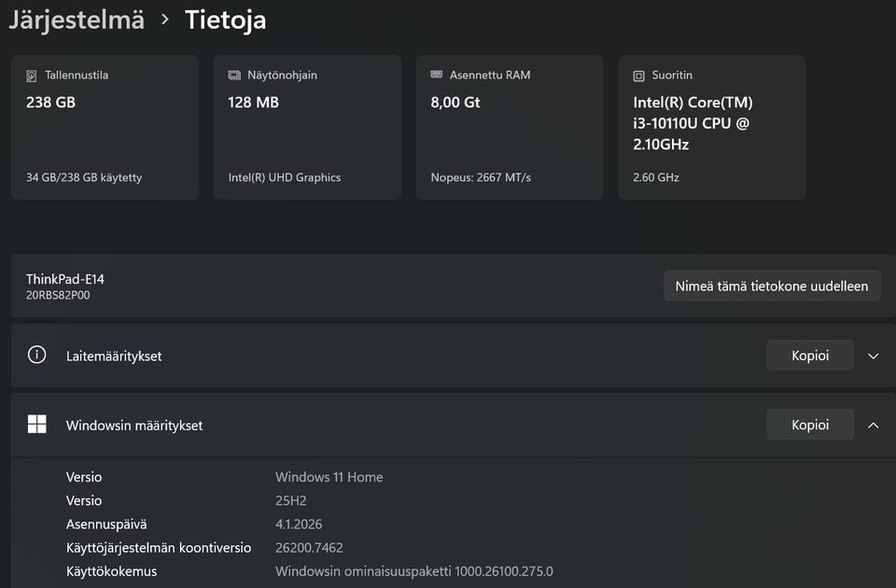896x588 pixels.
Task: Collapse the Windowsin määritykset section chevron
Action: point(874,425)
